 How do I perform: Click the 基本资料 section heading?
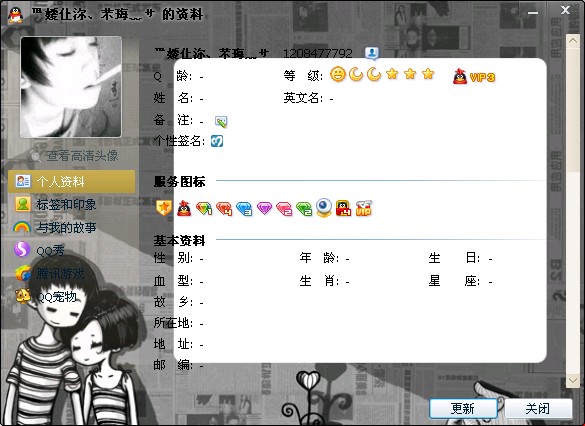(179, 241)
